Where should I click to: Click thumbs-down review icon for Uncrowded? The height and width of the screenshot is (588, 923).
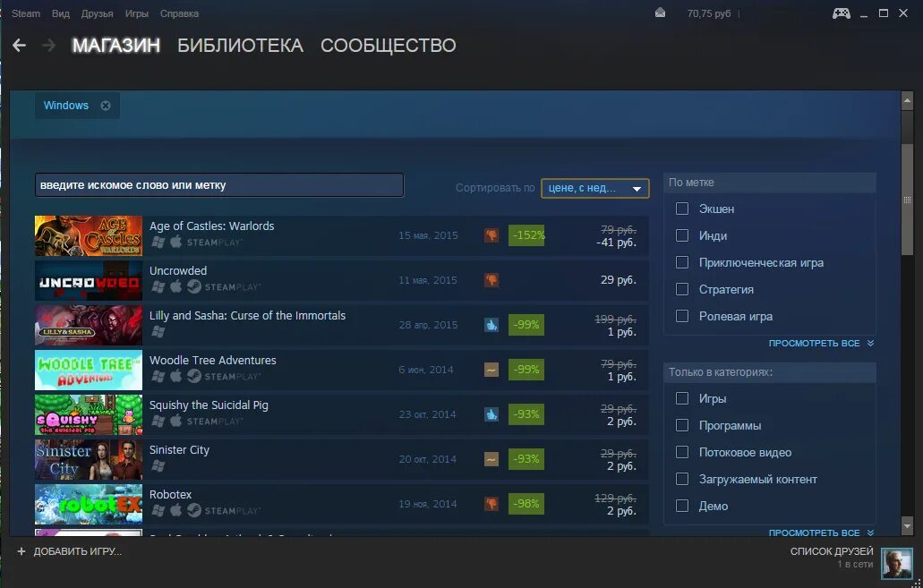(x=491, y=280)
